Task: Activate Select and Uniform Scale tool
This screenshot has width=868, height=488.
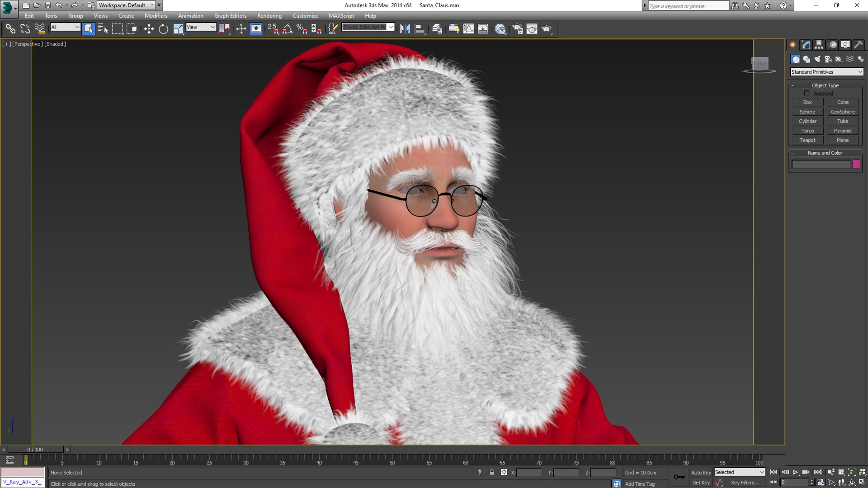Action: click(x=178, y=29)
